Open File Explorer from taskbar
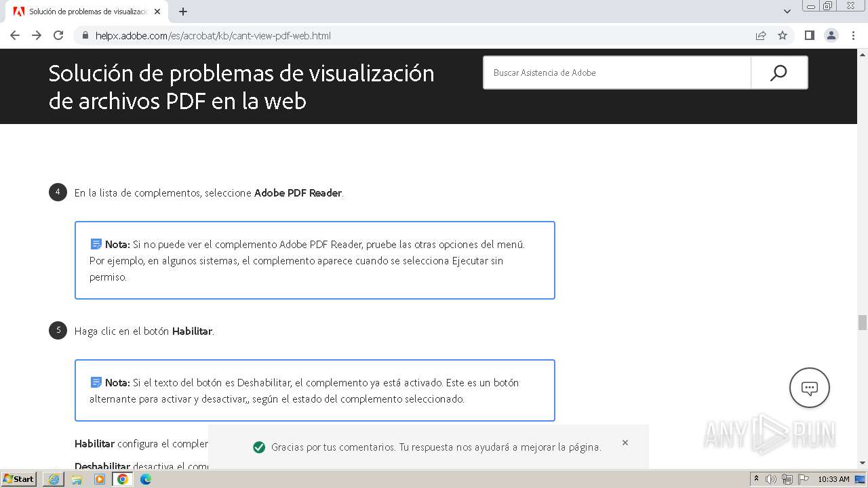868x488 pixels. (x=77, y=479)
